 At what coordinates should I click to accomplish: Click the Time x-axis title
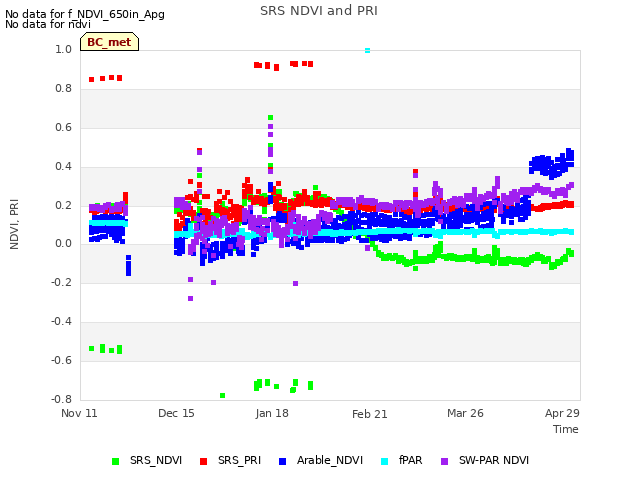point(566,429)
